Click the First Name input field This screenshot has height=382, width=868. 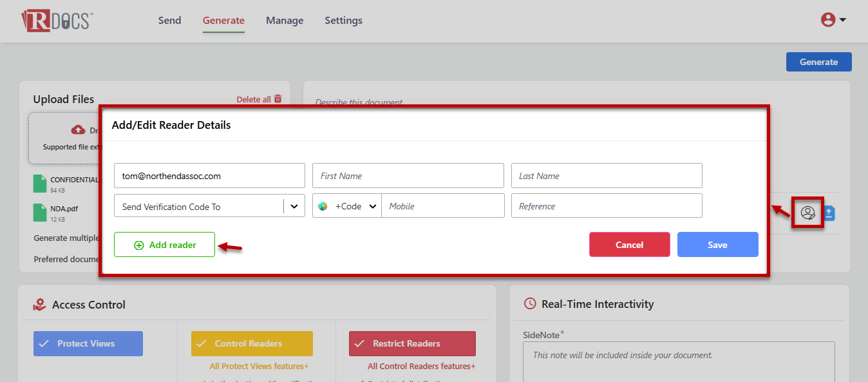408,176
